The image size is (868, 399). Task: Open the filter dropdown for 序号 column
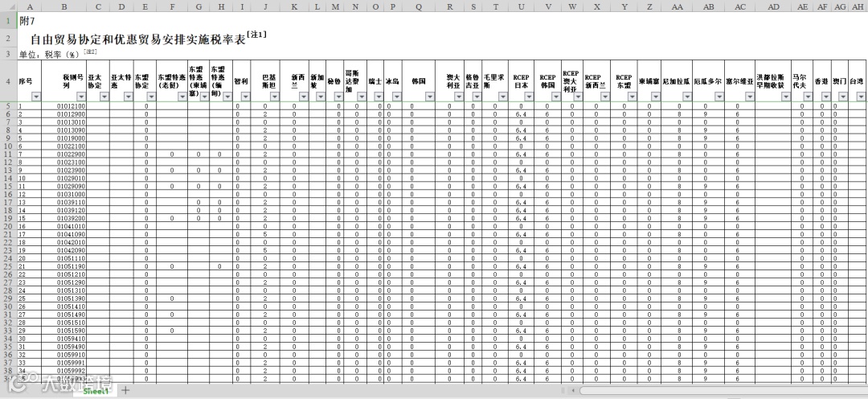36,97
